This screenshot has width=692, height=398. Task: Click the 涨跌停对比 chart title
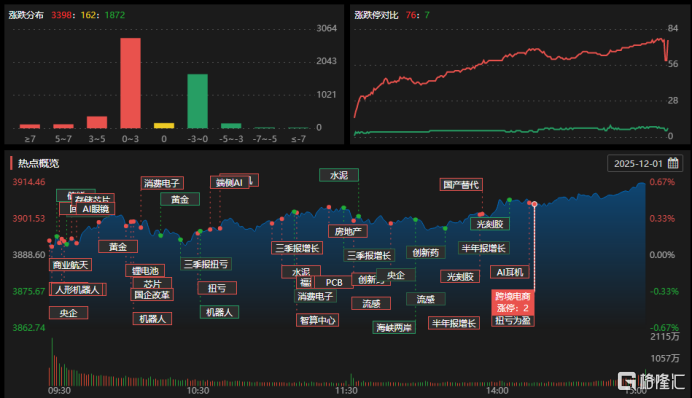[x=376, y=15]
